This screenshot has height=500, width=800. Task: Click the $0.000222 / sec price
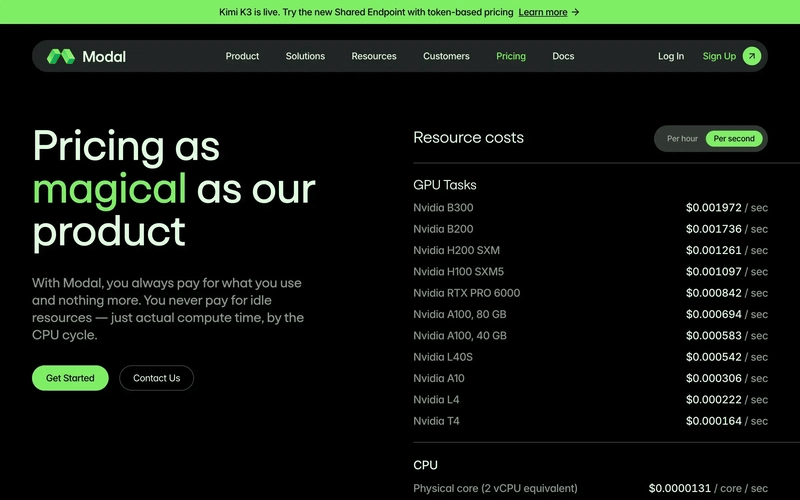727,400
